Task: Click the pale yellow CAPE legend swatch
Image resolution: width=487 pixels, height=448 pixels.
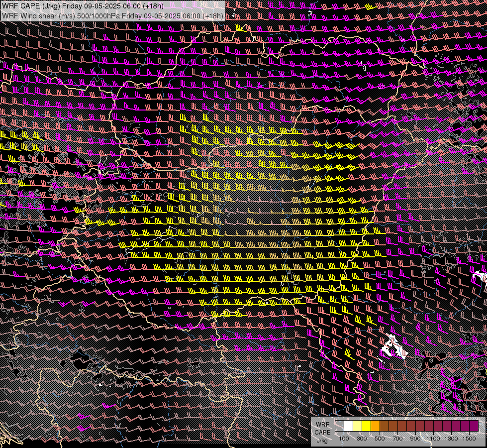Action: point(358,426)
